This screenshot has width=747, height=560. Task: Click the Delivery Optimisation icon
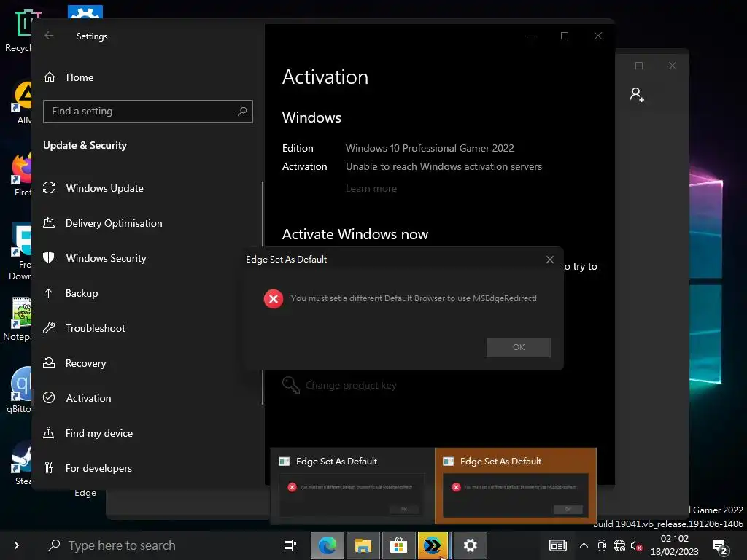tap(49, 222)
